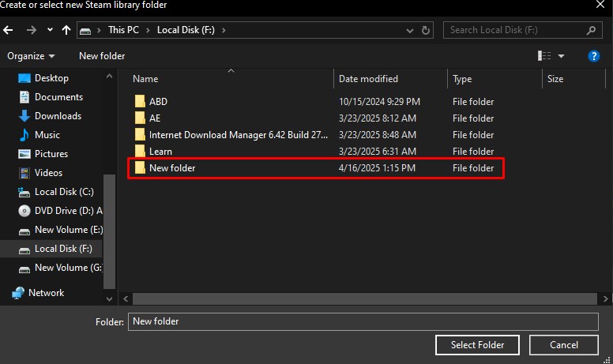The image size is (613, 364).
Task: Go forward with the right arrow
Action: coord(32,30)
